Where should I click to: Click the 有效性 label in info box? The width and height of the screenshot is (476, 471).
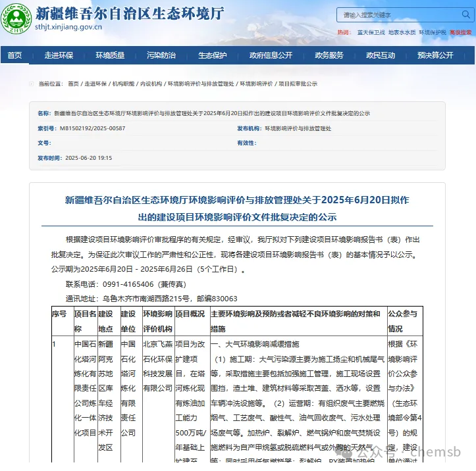click(x=246, y=143)
